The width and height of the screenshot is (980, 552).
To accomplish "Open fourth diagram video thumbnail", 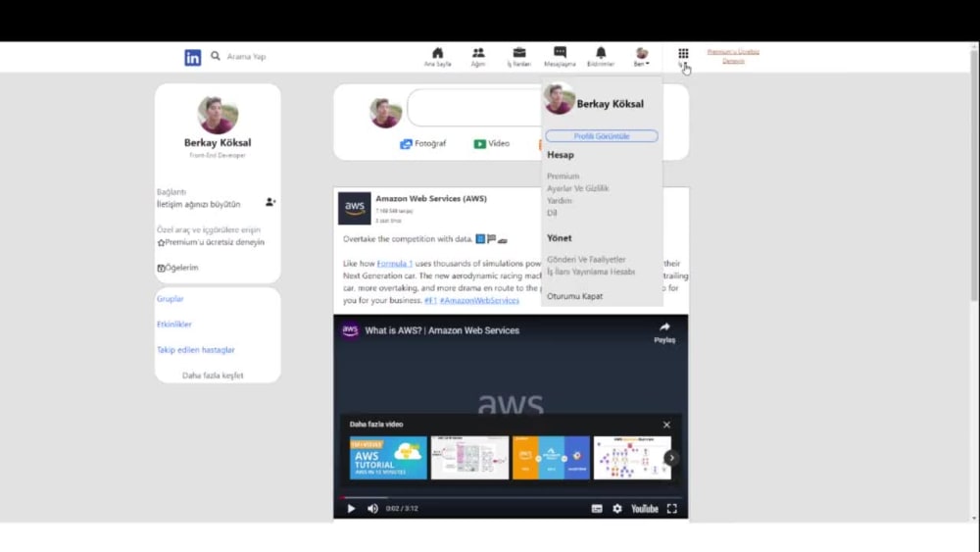I will pos(632,458).
